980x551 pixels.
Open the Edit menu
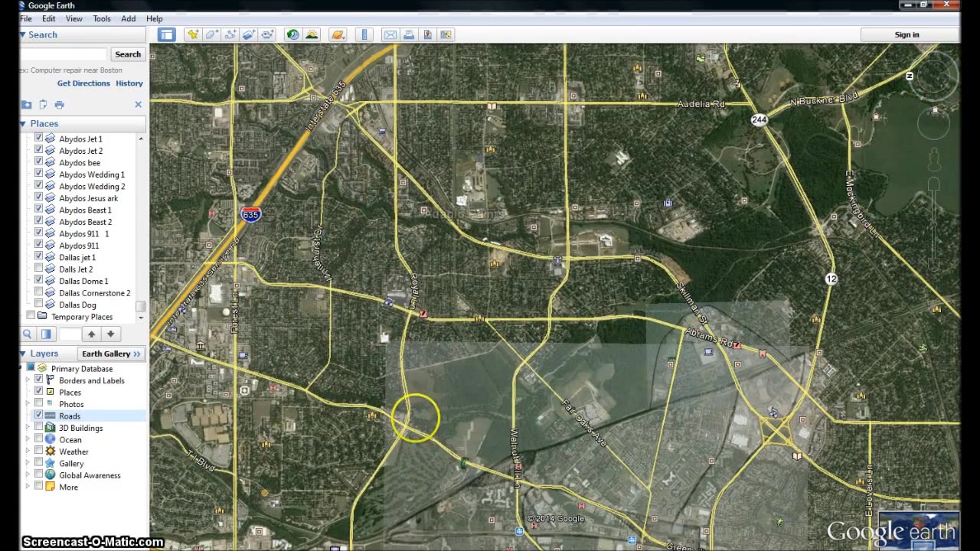click(49, 18)
